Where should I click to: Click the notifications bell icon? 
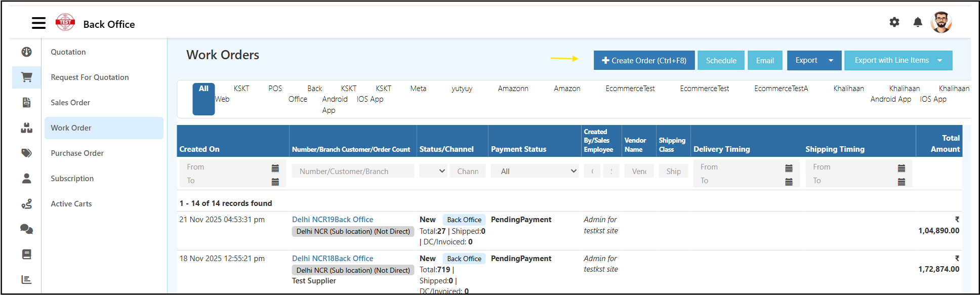[917, 22]
